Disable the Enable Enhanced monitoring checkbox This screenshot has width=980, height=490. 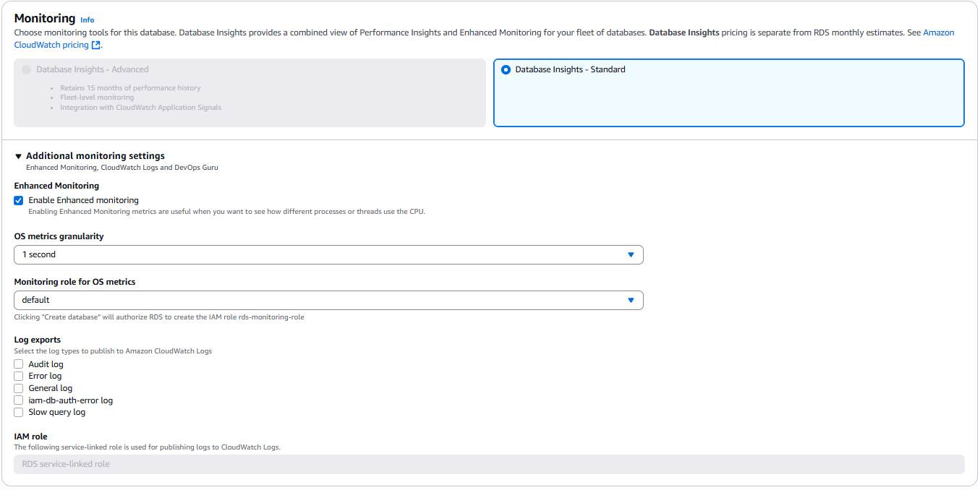coord(18,200)
